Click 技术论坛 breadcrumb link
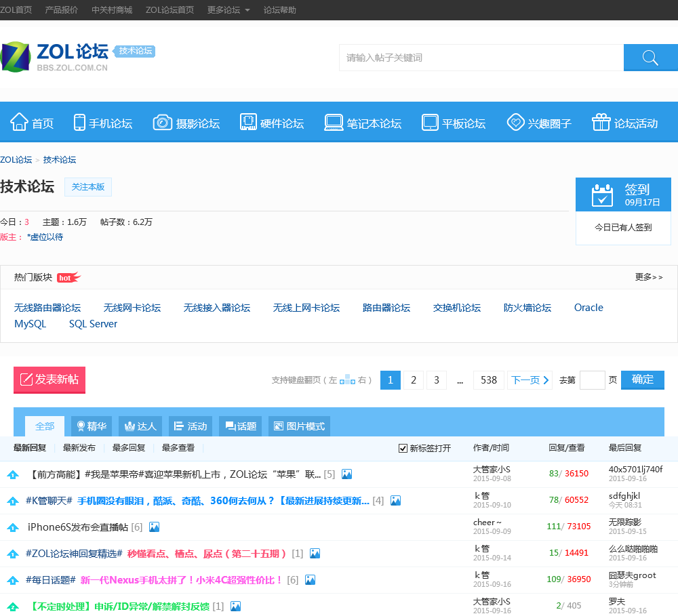678x616 pixels. coord(60,160)
